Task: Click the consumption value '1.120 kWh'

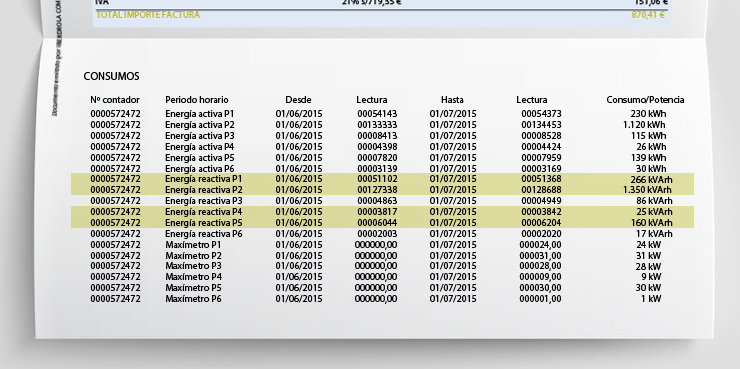Action: (x=644, y=125)
